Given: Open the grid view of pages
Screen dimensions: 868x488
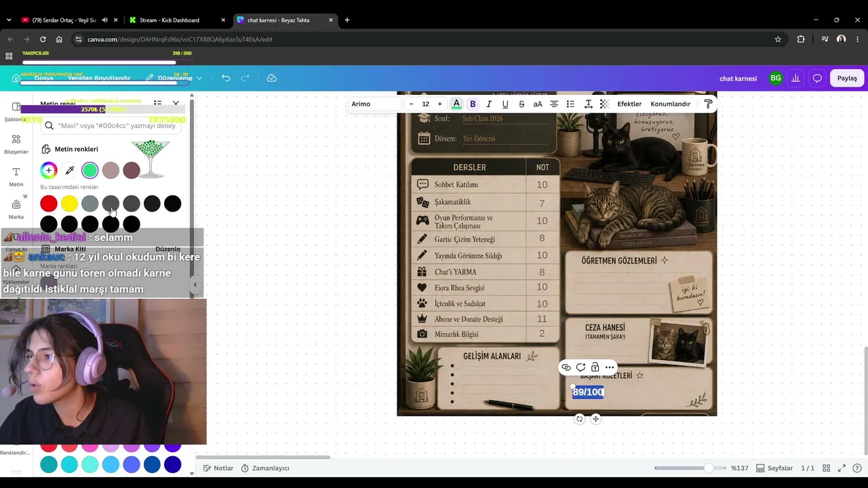Looking at the screenshot, I should pos(826,468).
